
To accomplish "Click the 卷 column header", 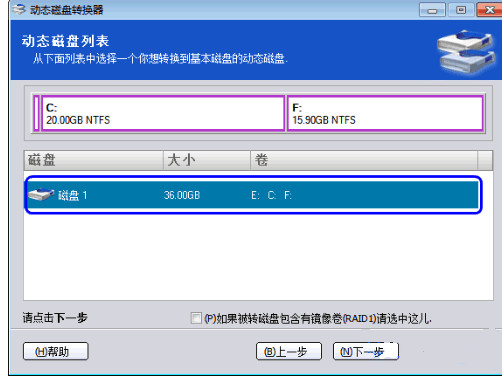I will (364, 160).
